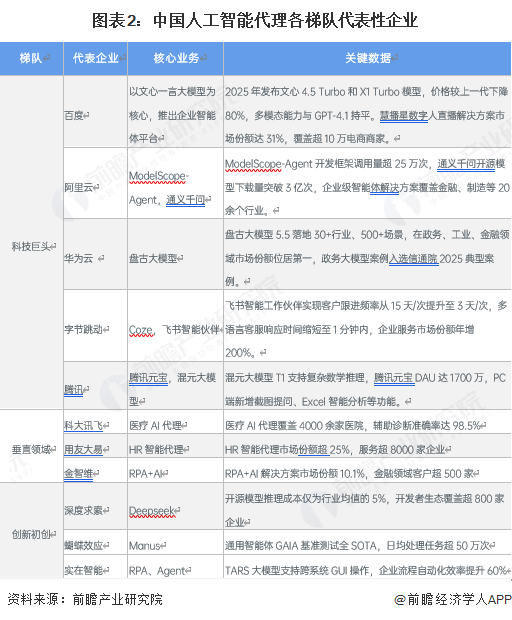Image resolution: width=512 pixels, height=620 pixels.
Task: Click the 核心业务 column header
Action: point(176,59)
